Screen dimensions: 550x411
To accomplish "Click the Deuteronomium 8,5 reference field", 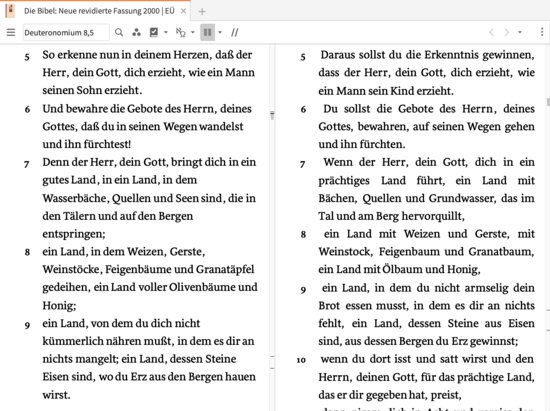I will 66,33.
